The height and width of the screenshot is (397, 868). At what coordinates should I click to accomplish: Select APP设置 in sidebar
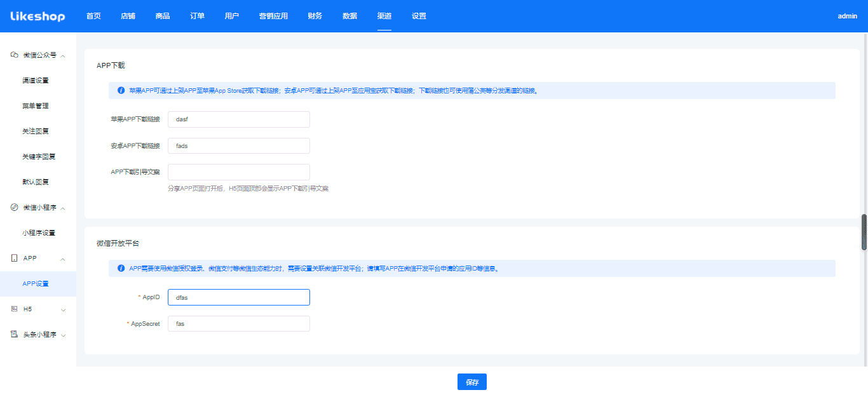click(38, 284)
